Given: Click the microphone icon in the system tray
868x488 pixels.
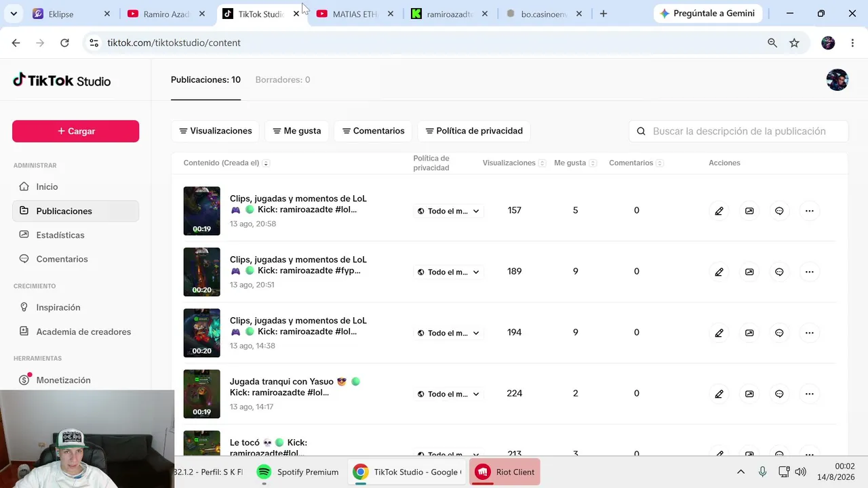Looking at the screenshot, I should 762,472.
